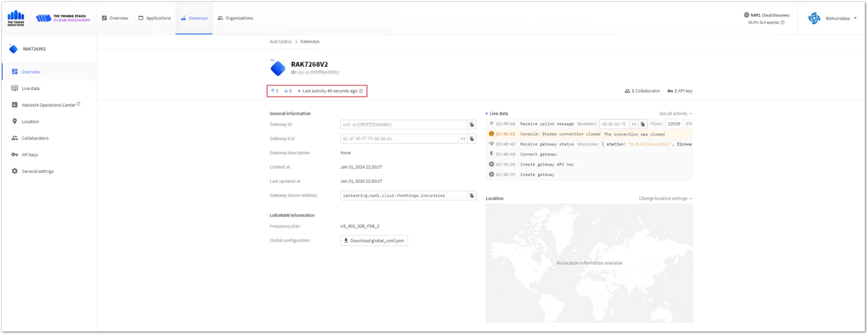Copy the Gateway ID value
This screenshot has height=335, width=868.
[x=472, y=124]
